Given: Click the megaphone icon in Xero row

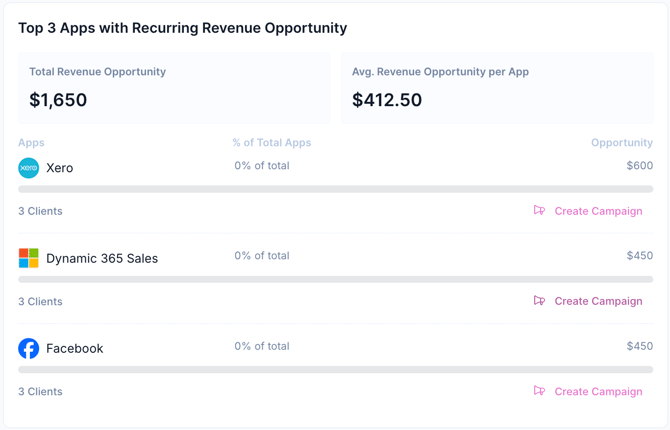Looking at the screenshot, I should [x=539, y=211].
